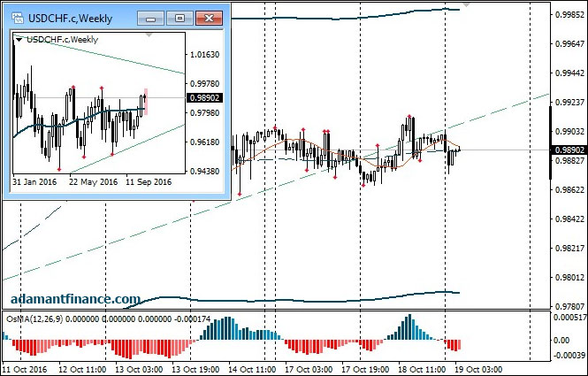588x376 pixels.
Task: Minimize the USDCHF.c Weekly chart window
Action: (150, 18)
